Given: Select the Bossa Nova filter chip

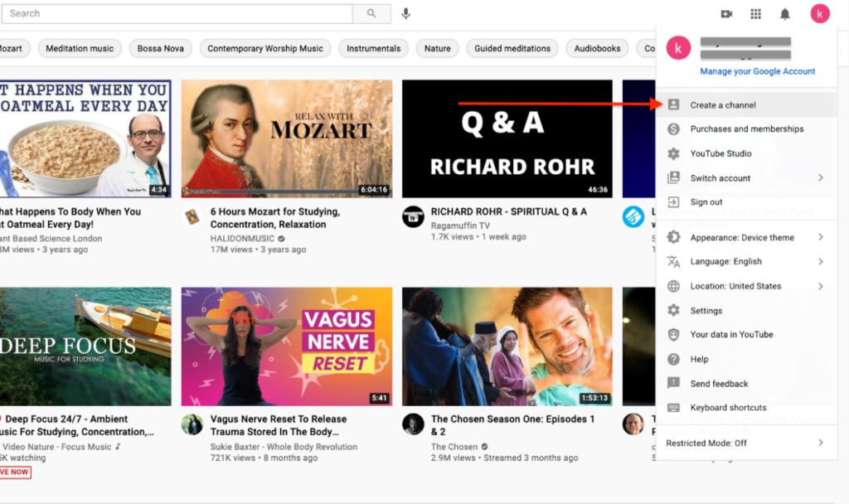Looking at the screenshot, I should point(161,48).
